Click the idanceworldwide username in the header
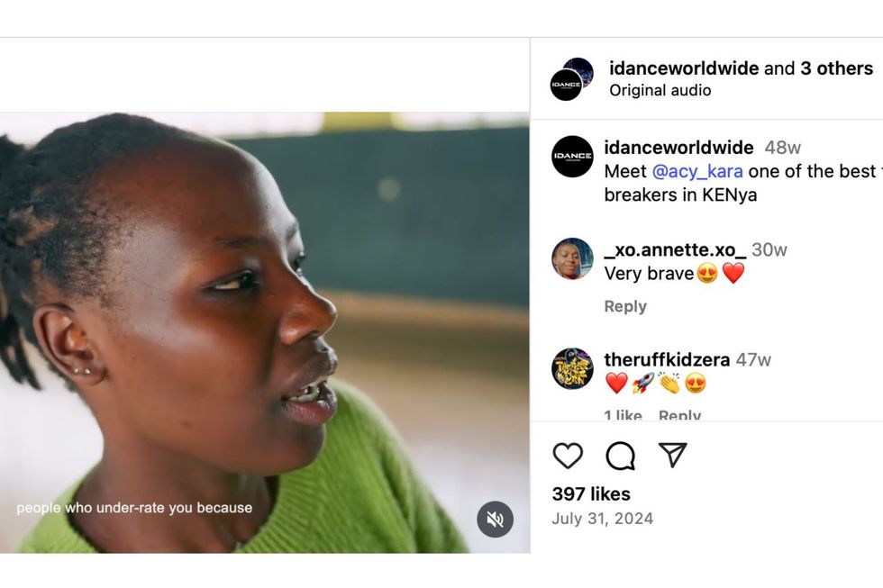Image resolution: width=883 pixels, height=588 pixels. (x=684, y=68)
